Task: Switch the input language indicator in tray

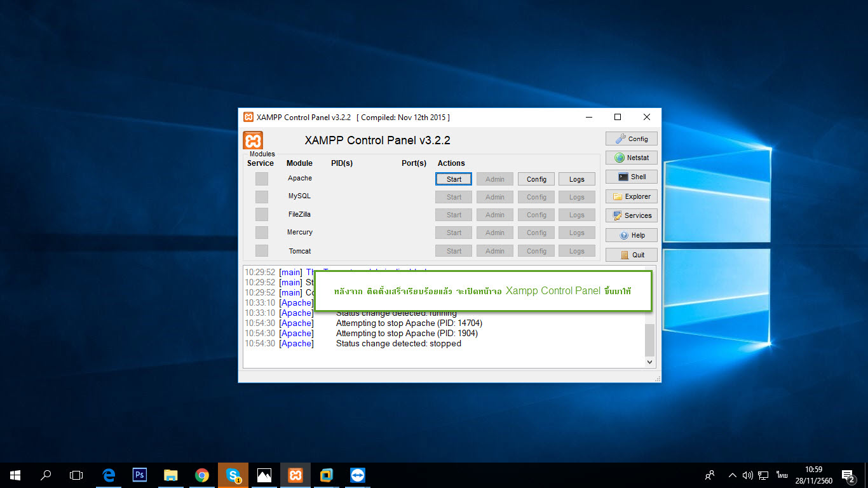Action: coord(782,475)
